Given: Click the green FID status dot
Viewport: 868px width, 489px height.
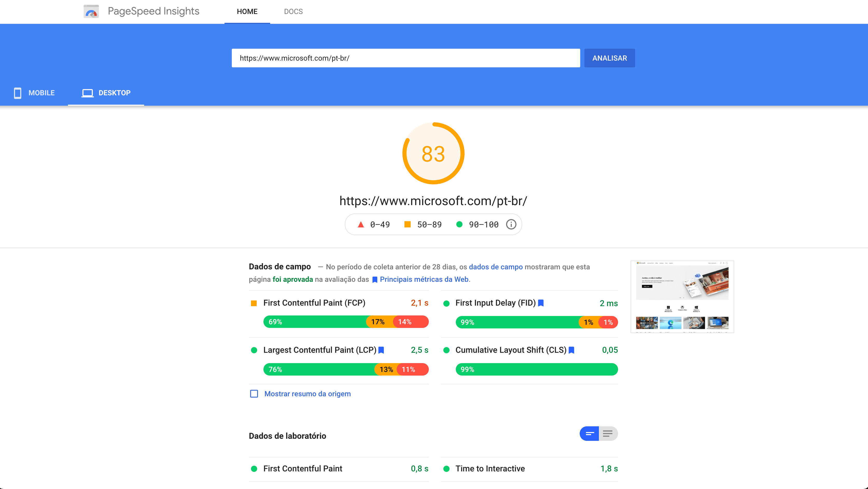Looking at the screenshot, I should tap(446, 304).
